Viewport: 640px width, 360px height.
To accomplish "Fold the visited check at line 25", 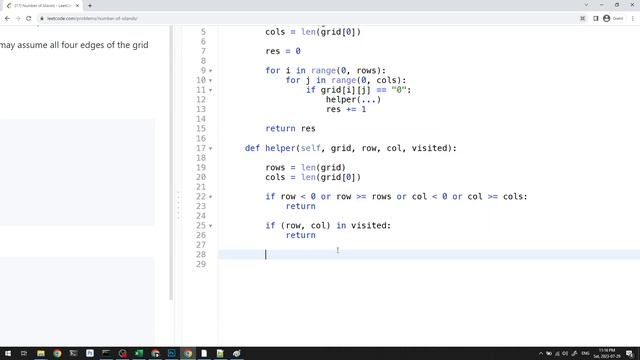I will coord(211,226).
